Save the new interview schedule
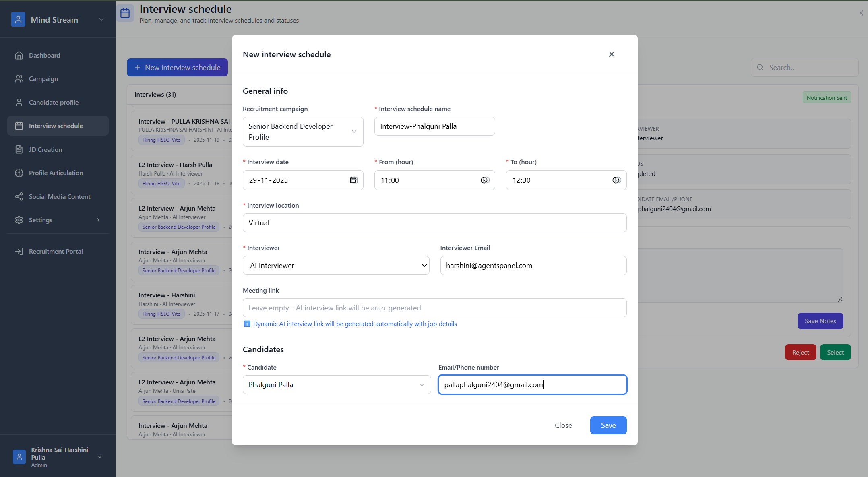868x477 pixels. (x=608, y=425)
